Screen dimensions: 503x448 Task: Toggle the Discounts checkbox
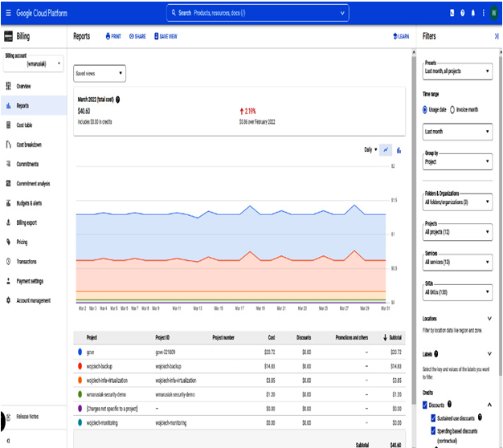425,405
